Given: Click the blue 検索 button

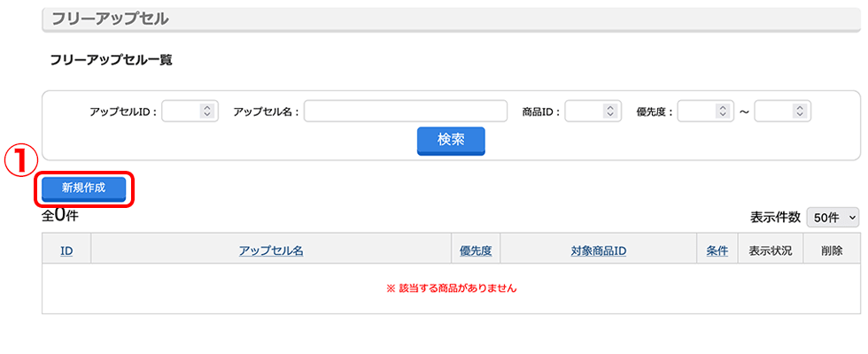Looking at the screenshot, I should click(451, 141).
